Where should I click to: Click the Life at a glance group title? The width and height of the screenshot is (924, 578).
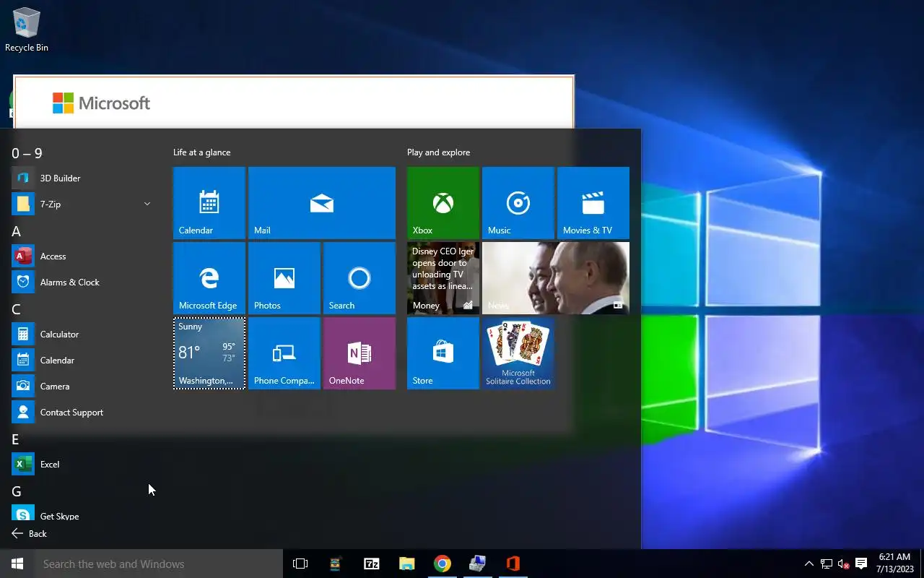202,152
